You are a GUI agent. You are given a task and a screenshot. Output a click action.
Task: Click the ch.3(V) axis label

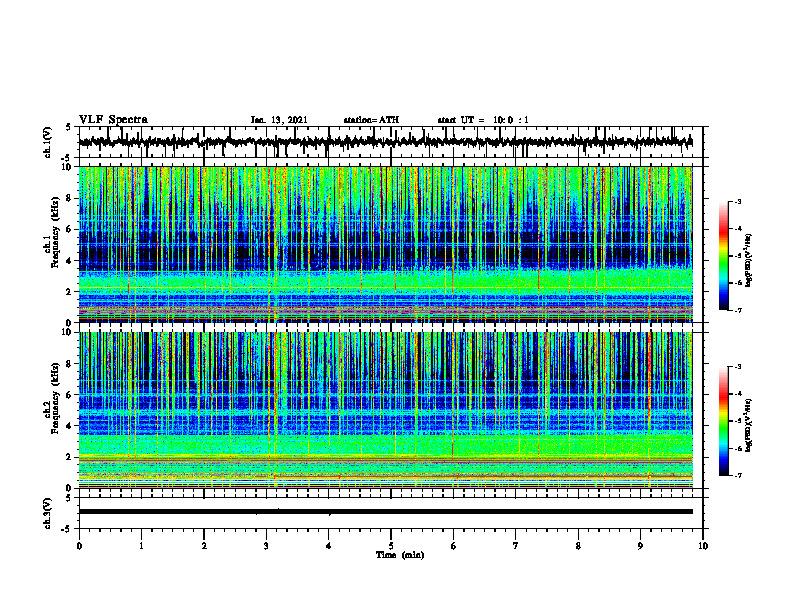[x=48, y=513]
